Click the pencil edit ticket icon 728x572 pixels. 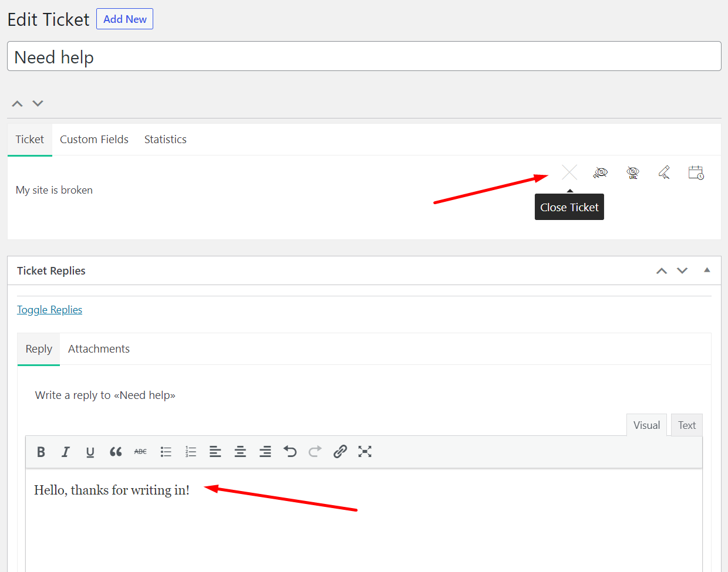point(664,172)
